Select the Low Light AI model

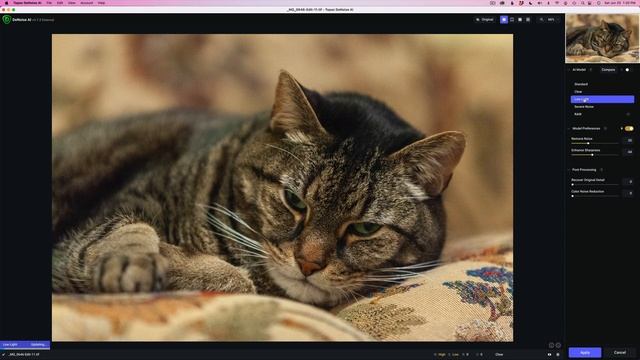click(x=602, y=99)
